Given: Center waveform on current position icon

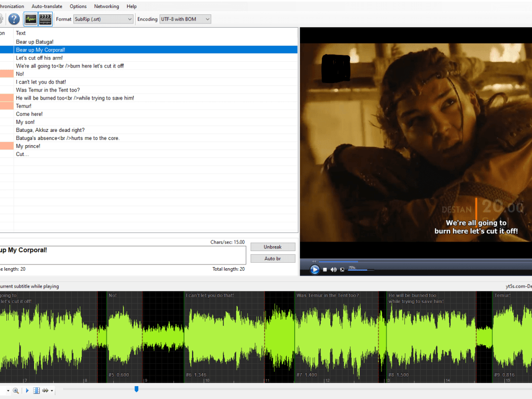Looking at the screenshot, I should (36, 390).
